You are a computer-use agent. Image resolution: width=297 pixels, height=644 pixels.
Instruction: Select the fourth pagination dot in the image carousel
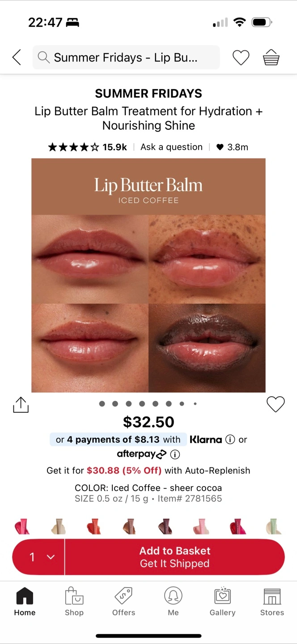click(x=142, y=404)
